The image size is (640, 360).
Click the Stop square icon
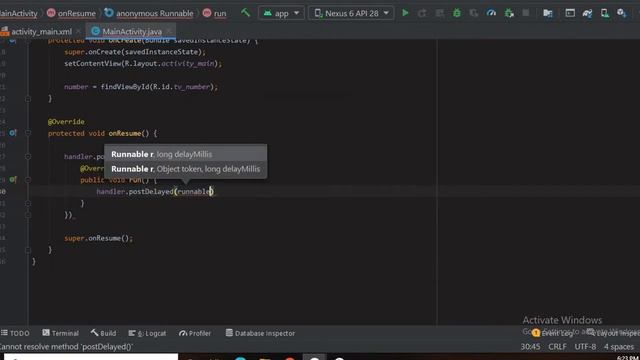(526, 13)
